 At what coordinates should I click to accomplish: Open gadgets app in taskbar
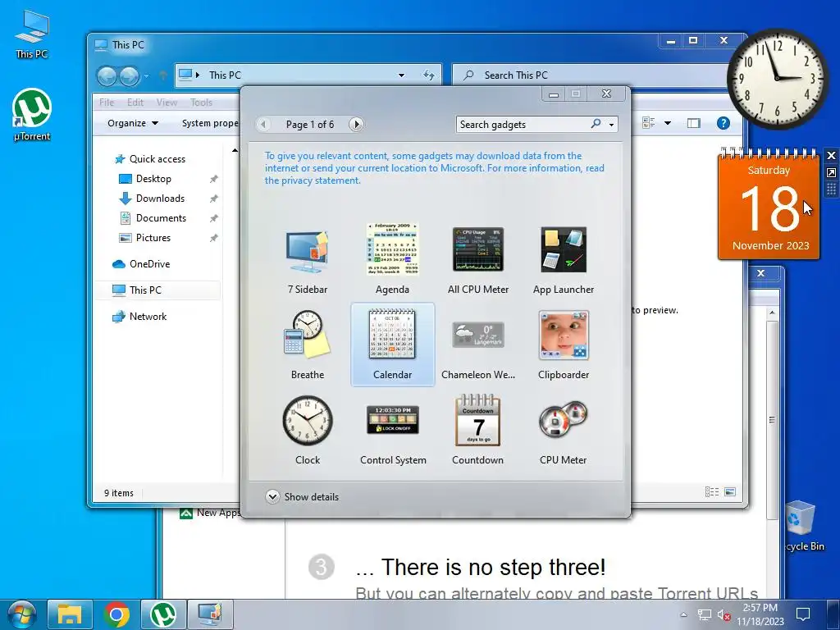(210, 614)
